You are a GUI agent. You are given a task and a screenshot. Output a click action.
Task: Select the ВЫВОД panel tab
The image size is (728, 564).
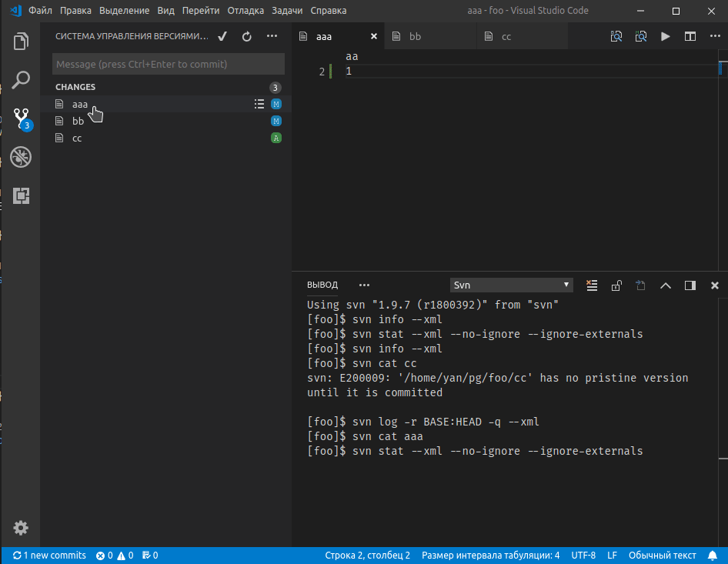click(x=322, y=285)
